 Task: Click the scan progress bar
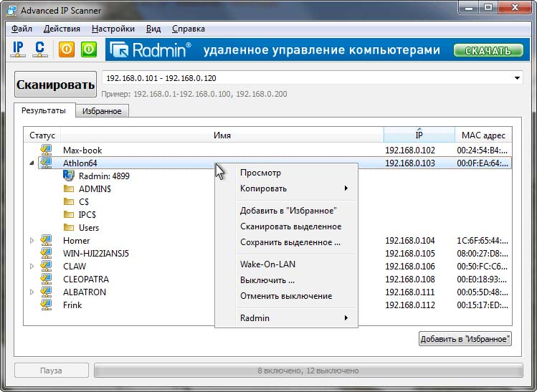click(308, 371)
